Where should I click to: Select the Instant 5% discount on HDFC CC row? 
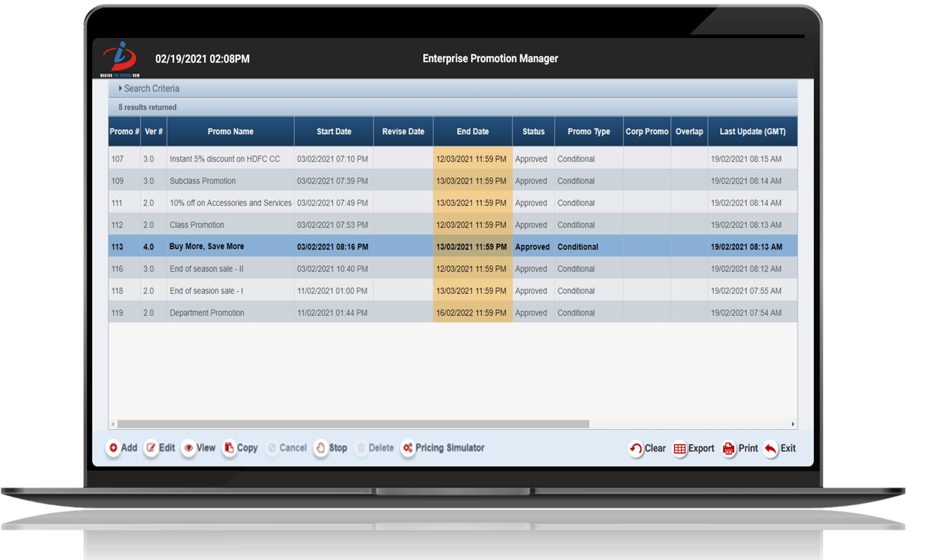point(225,159)
